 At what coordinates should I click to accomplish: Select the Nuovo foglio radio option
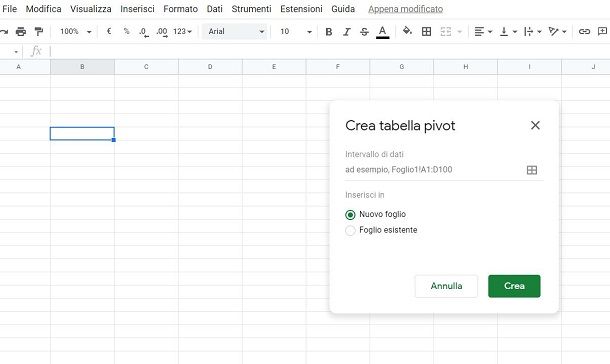coord(350,215)
